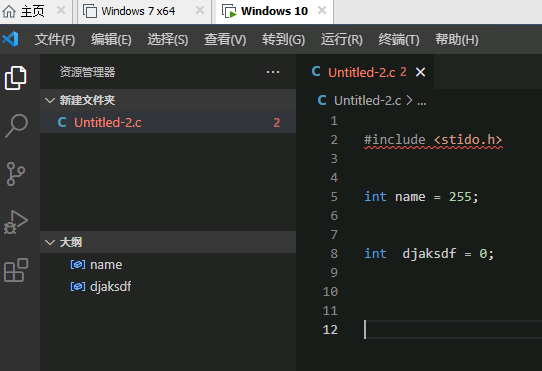
Task: Open Run and Debug view
Action: coord(16,222)
